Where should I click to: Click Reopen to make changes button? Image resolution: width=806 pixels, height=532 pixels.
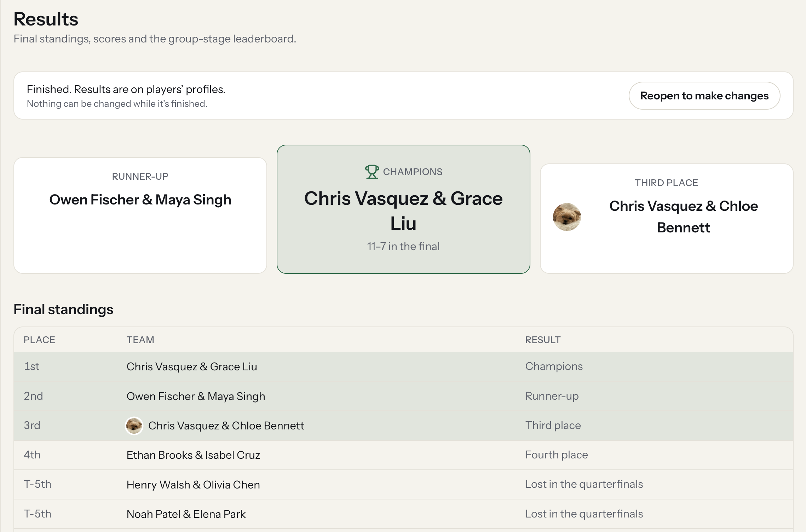point(704,96)
